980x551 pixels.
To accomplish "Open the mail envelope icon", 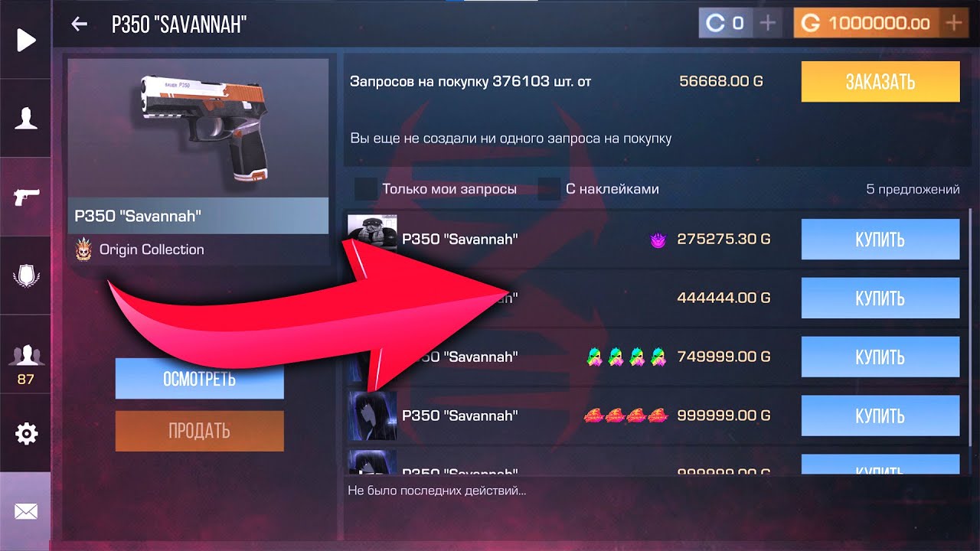I will tap(26, 511).
